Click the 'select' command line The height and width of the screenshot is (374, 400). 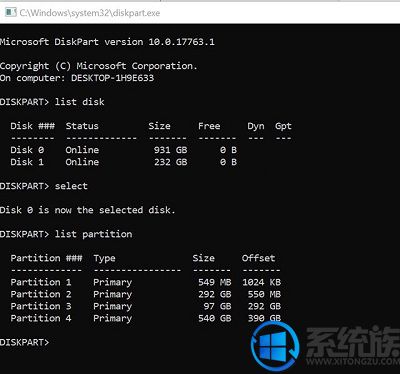(x=44, y=186)
